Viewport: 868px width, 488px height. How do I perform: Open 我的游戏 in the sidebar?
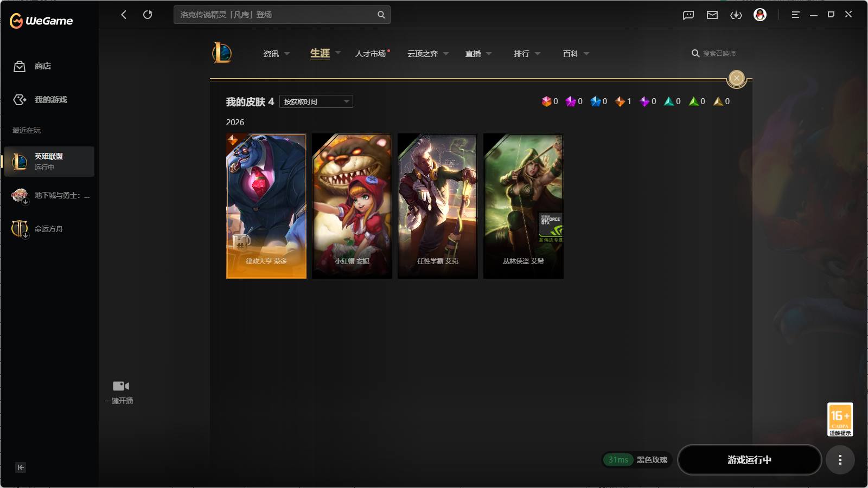click(51, 100)
